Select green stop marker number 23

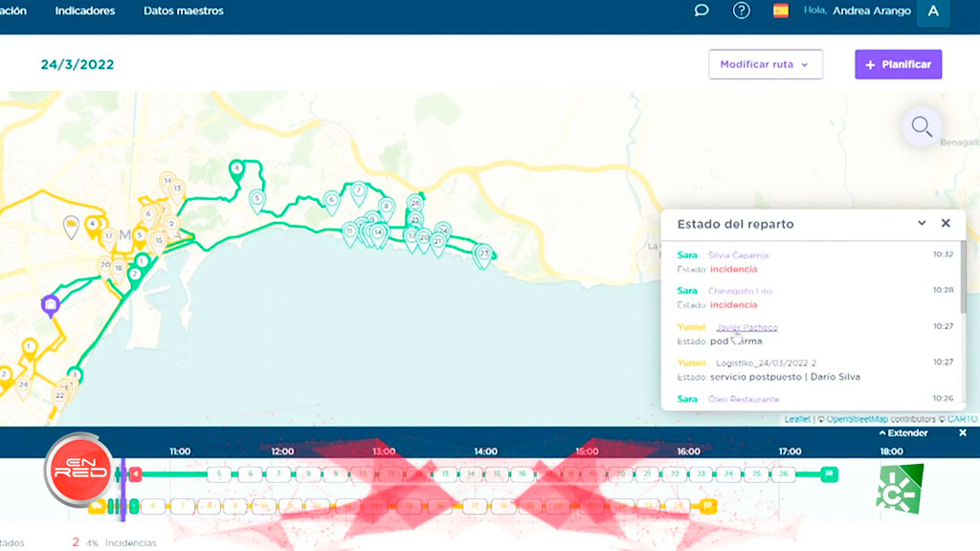tap(484, 254)
